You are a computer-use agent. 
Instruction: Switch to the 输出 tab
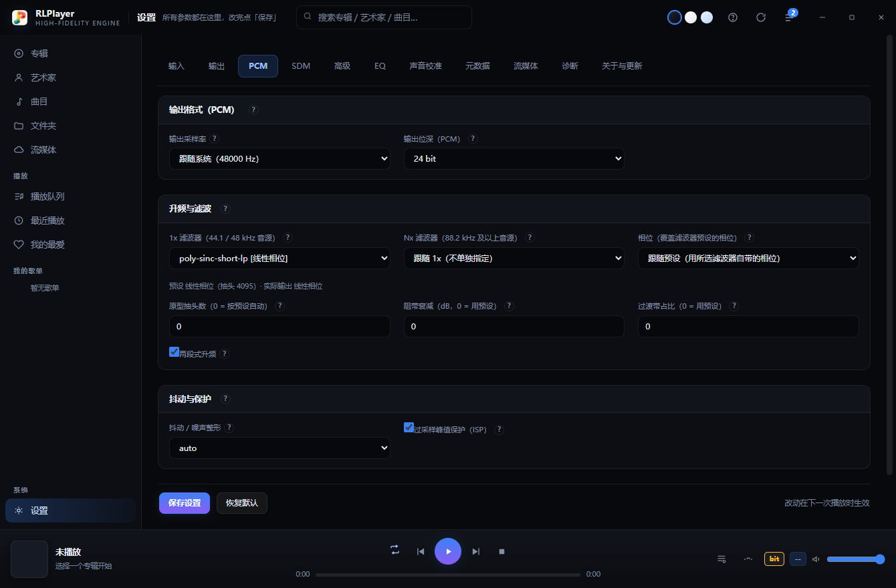pos(217,66)
